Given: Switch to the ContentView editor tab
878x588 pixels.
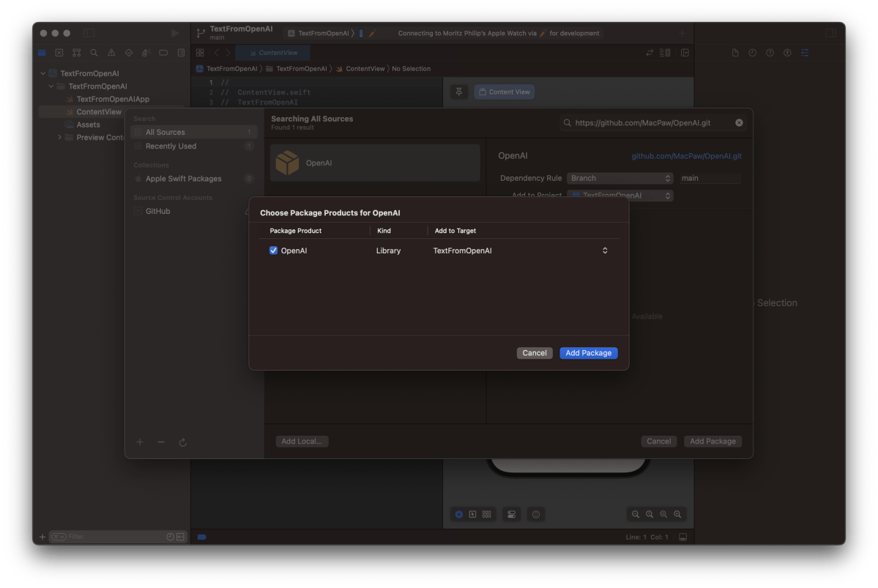Looking at the screenshot, I should 273,53.
